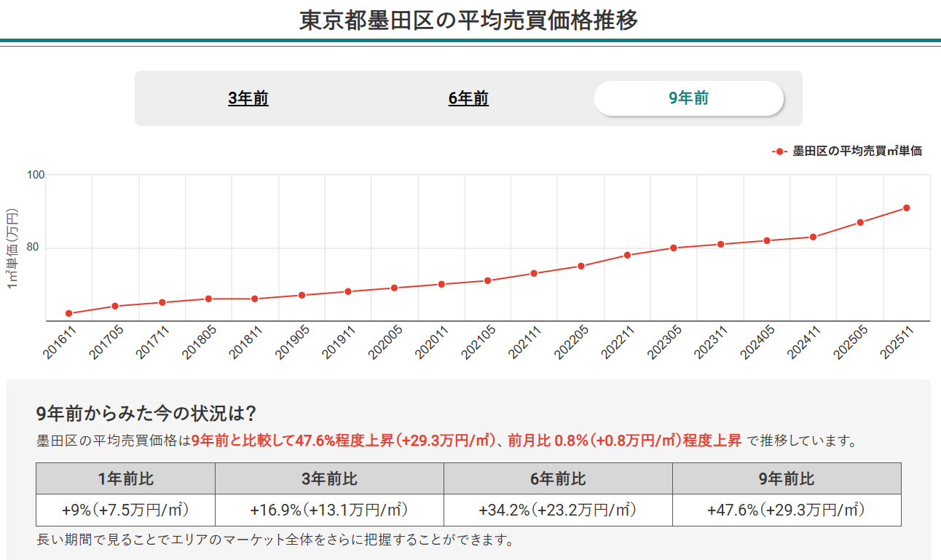Select the data point above 202011

440,283
